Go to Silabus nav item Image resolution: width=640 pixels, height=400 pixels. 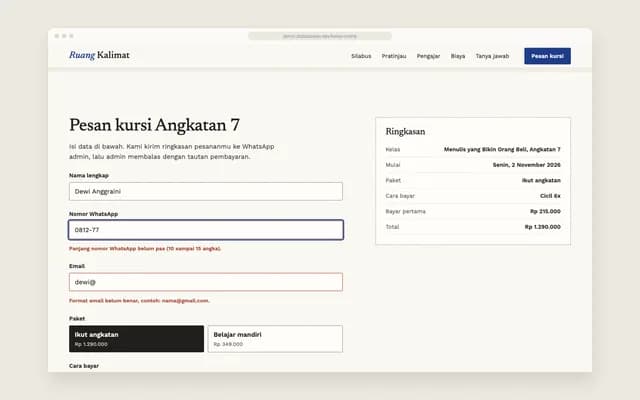coord(361,56)
